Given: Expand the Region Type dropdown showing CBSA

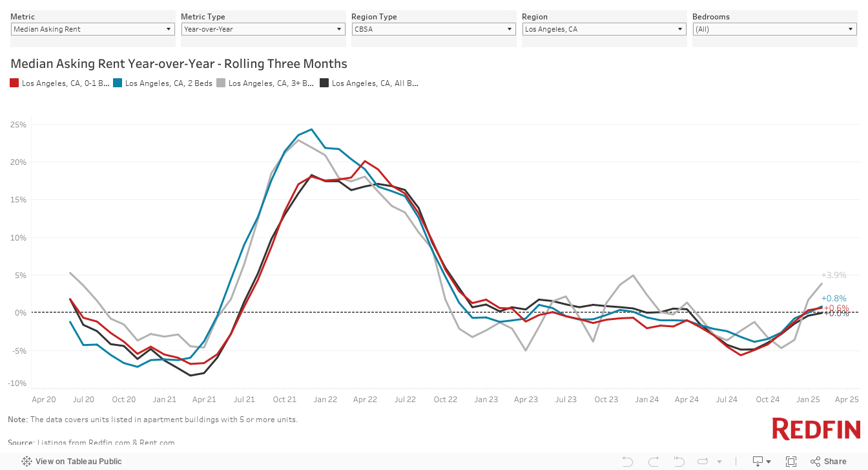Looking at the screenshot, I should click(434, 29).
